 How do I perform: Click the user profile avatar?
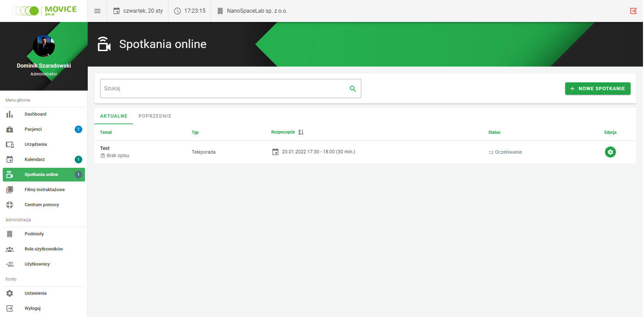44,46
